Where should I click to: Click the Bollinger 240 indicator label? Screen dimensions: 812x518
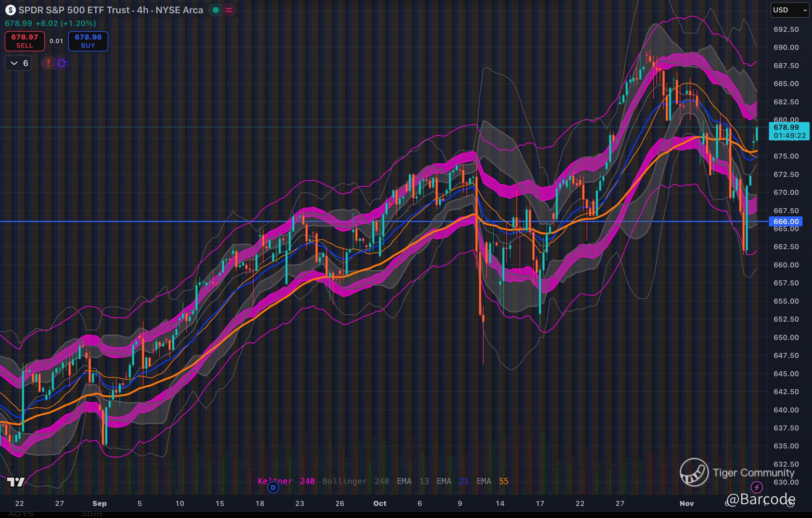click(x=356, y=481)
